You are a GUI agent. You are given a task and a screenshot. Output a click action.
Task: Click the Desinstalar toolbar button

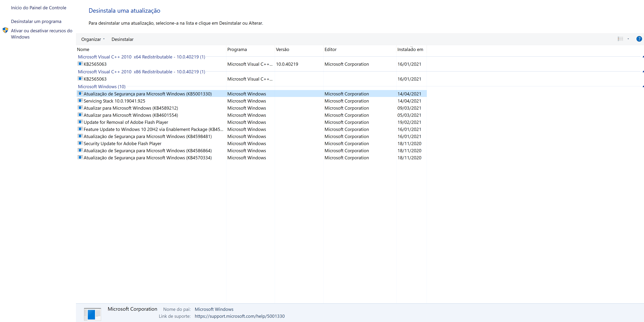click(x=122, y=39)
